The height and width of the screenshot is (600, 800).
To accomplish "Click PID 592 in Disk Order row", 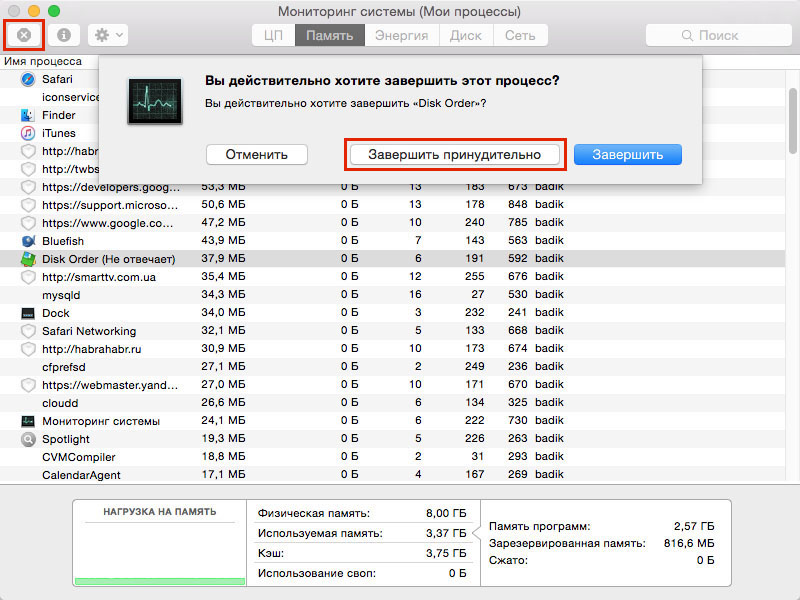I will 517,259.
